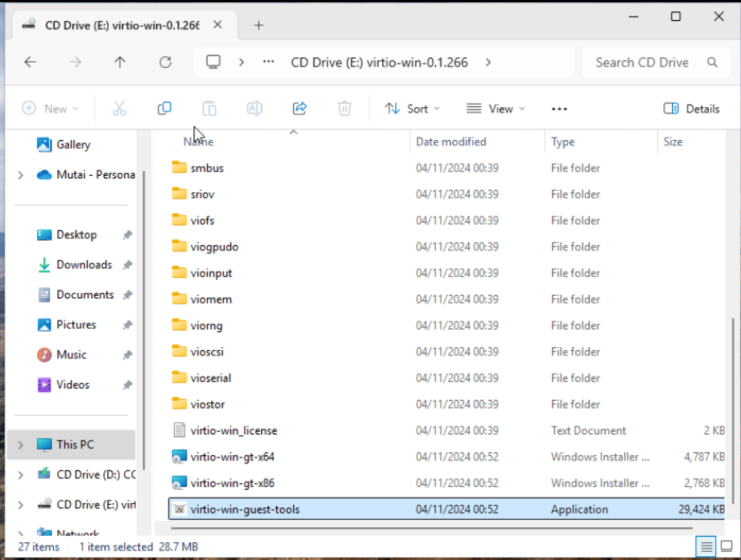Click the horizontal scrollbar under file list

pos(432,528)
